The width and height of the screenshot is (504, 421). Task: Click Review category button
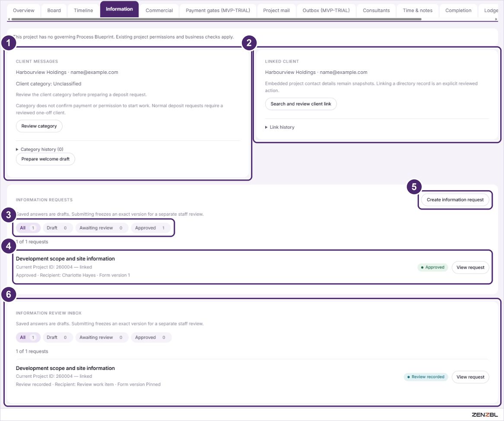click(39, 126)
